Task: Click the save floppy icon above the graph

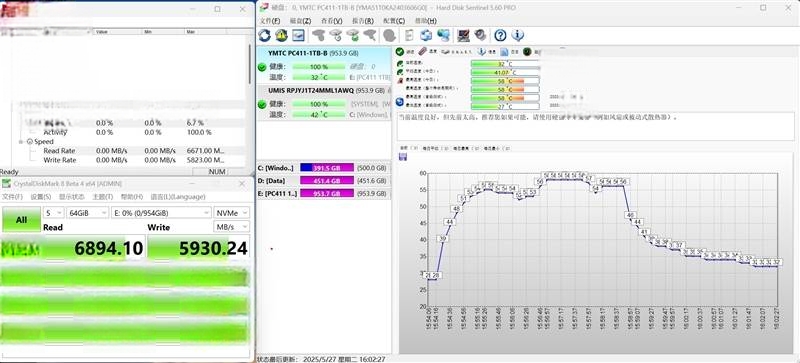Action: 403,157
